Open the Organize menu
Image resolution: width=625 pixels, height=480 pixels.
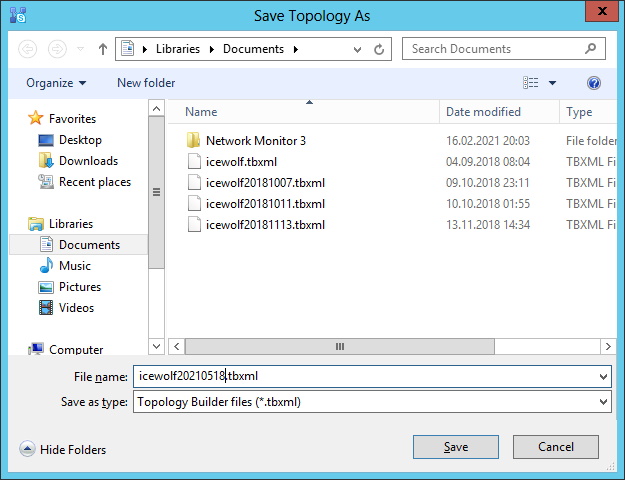56,83
